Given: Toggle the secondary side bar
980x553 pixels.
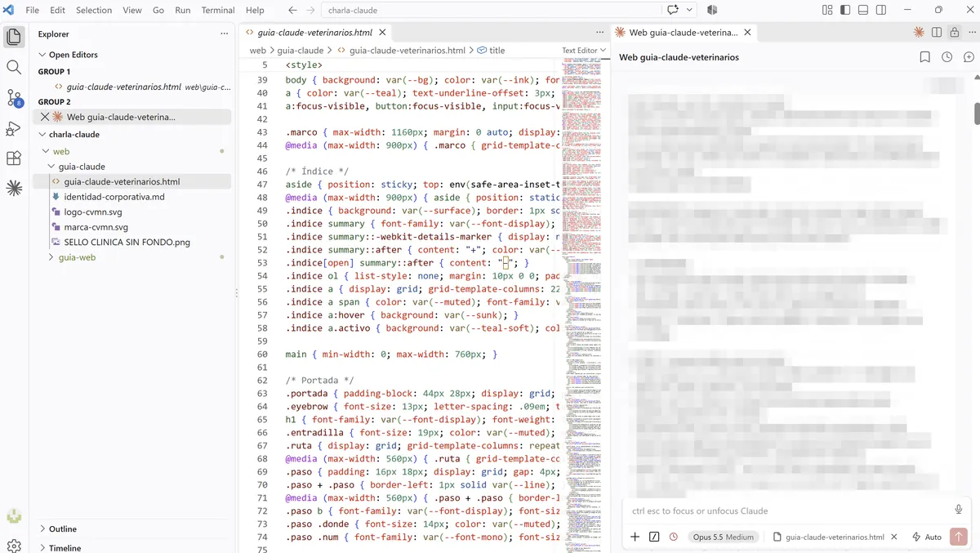Looking at the screenshot, I should click(881, 10).
